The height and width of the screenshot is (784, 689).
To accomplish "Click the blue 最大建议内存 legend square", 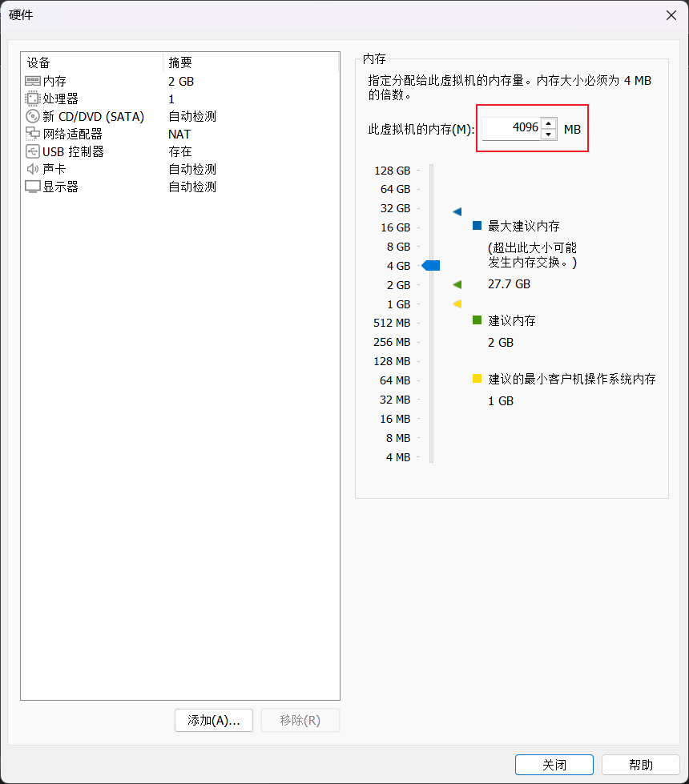I will 477,226.
